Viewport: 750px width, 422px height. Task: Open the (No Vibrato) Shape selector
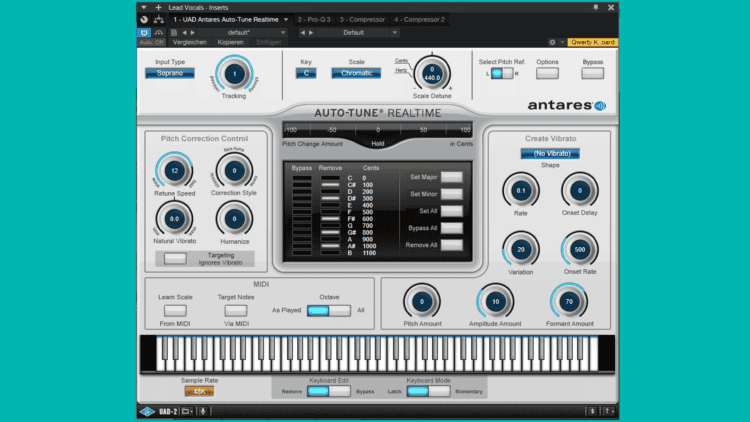(550, 154)
